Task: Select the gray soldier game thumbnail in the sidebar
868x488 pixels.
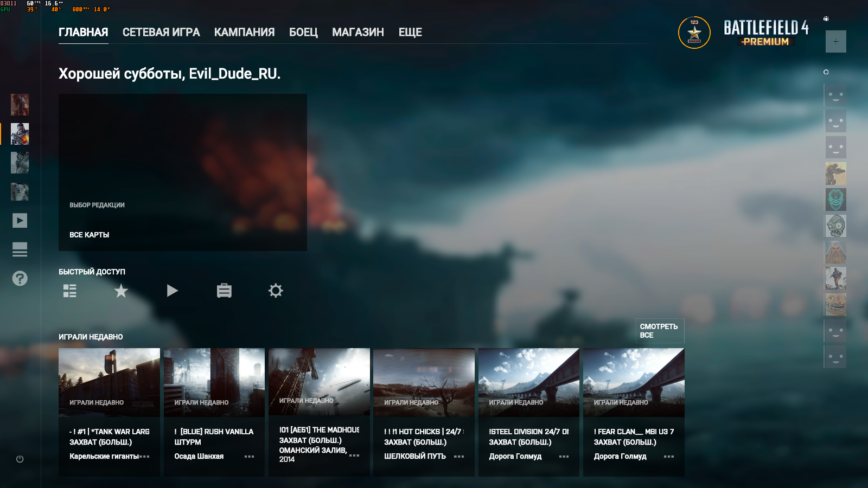Action: click(20, 163)
